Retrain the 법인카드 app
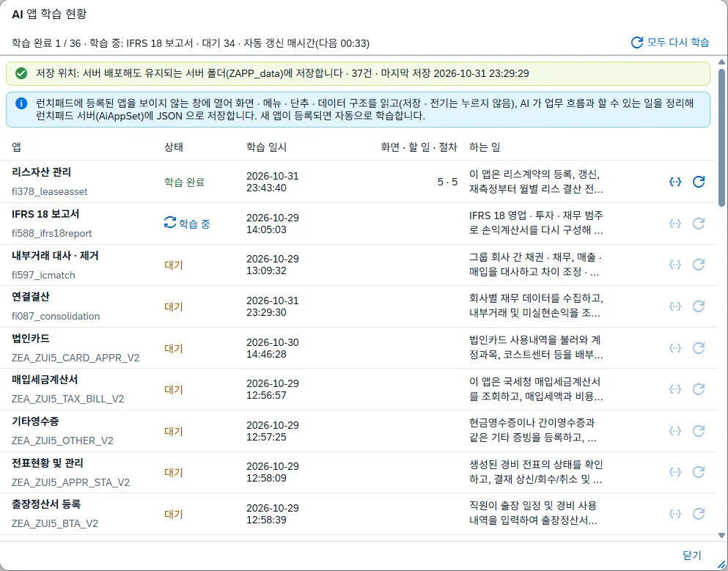The image size is (728, 571). click(699, 347)
